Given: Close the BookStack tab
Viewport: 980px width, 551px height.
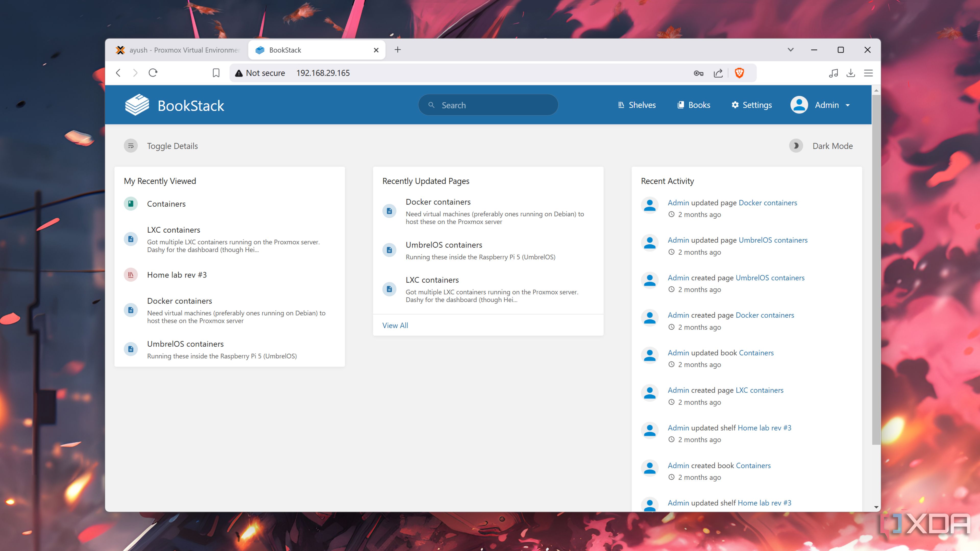Looking at the screenshot, I should [x=376, y=50].
